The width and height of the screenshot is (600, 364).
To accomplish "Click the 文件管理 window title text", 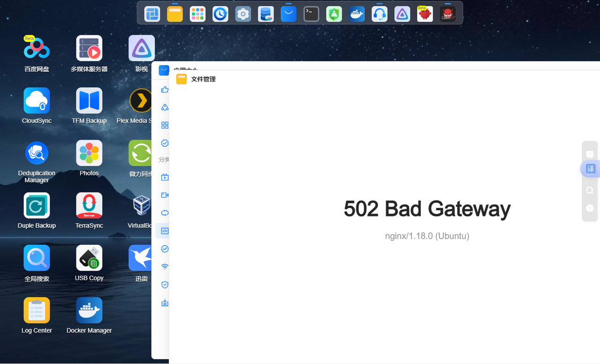I will [x=203, y=79].
